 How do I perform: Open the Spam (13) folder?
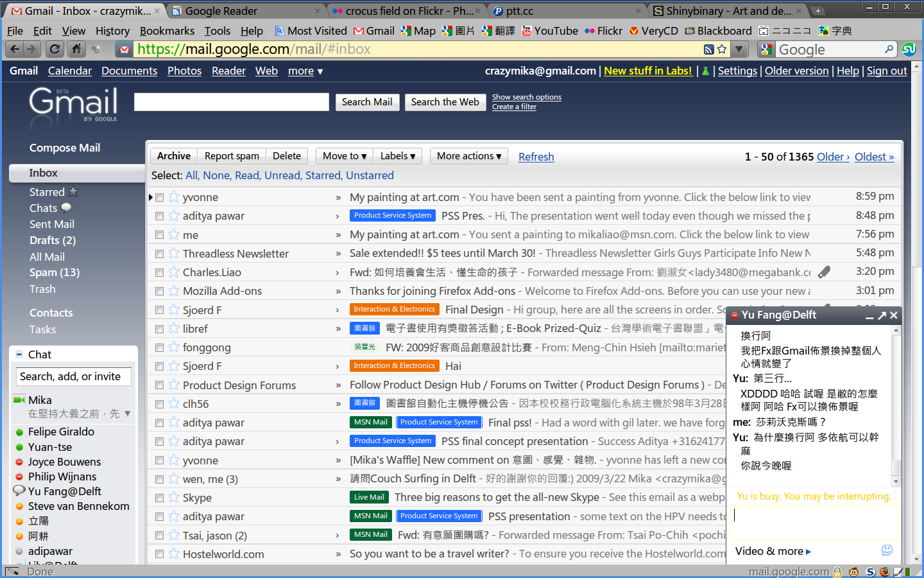pyautogui.click(x=55, y=272)
